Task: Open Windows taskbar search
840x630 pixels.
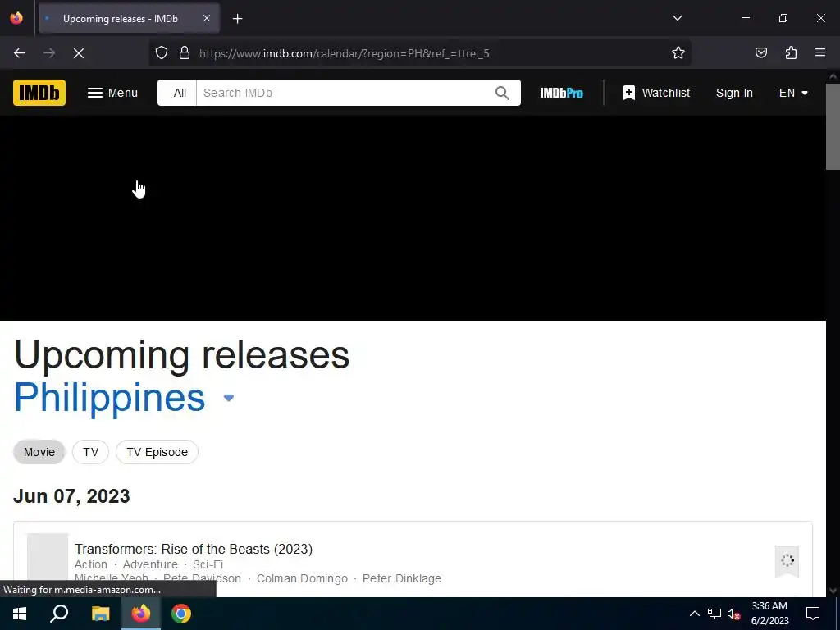Action: click(x=59, y=614)
